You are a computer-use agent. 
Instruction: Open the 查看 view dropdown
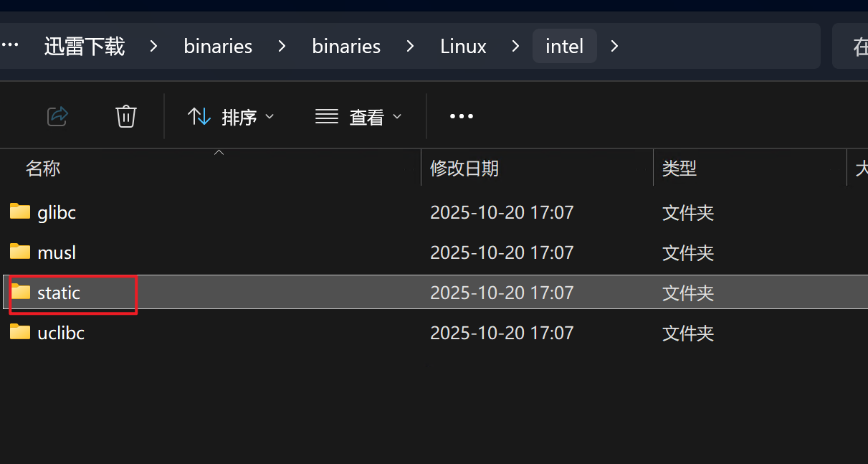(358, 116)
